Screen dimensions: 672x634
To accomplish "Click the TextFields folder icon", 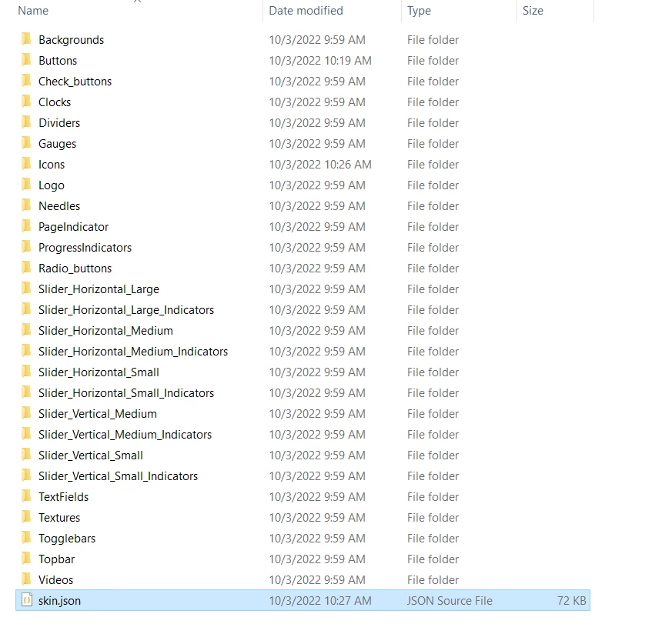I will [x=26, y=496].
